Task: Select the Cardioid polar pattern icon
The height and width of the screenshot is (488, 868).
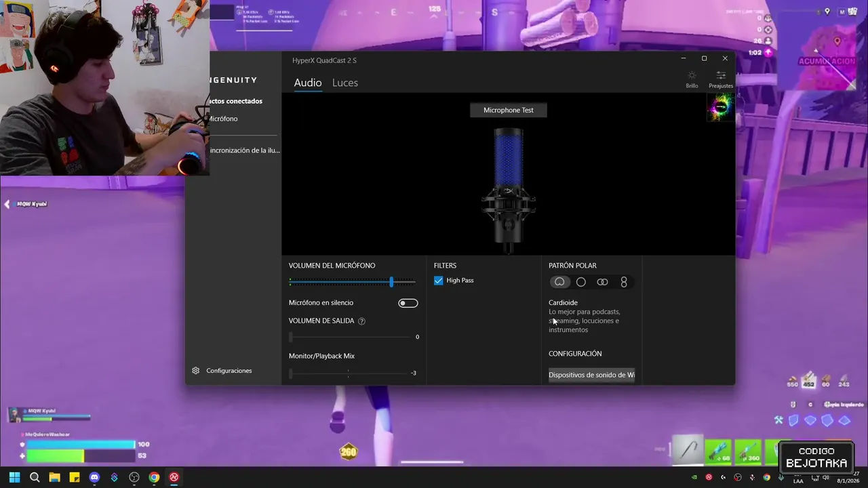Action: tap(559, 282)
